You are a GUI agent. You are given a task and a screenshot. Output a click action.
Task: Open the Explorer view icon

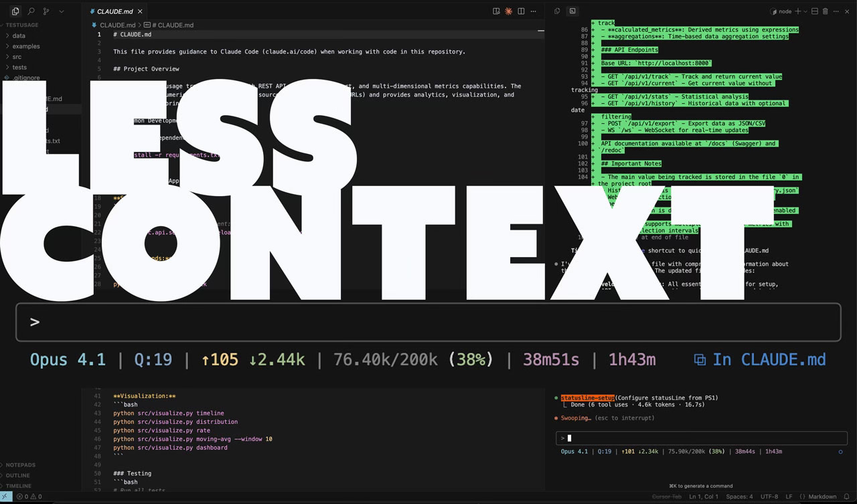coord(15,11)
